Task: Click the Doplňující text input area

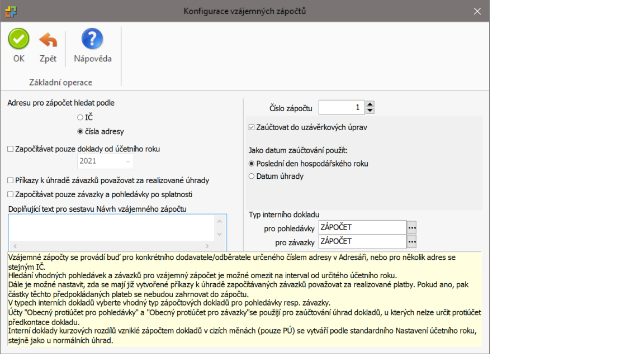Action: (111, 228)
